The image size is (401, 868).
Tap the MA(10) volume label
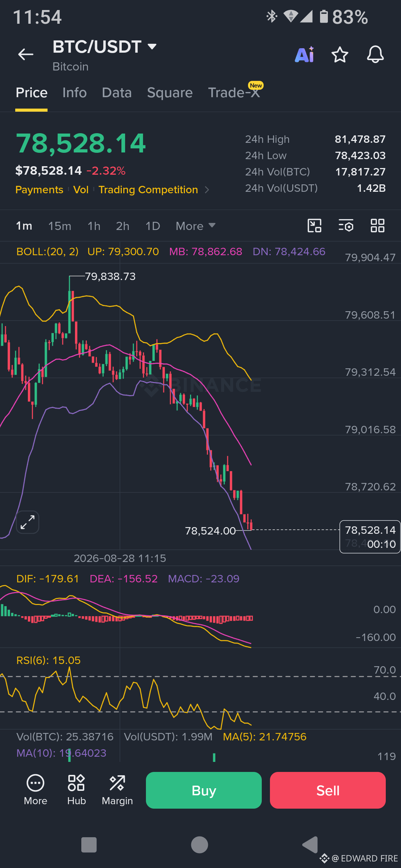tap(61, 753)
